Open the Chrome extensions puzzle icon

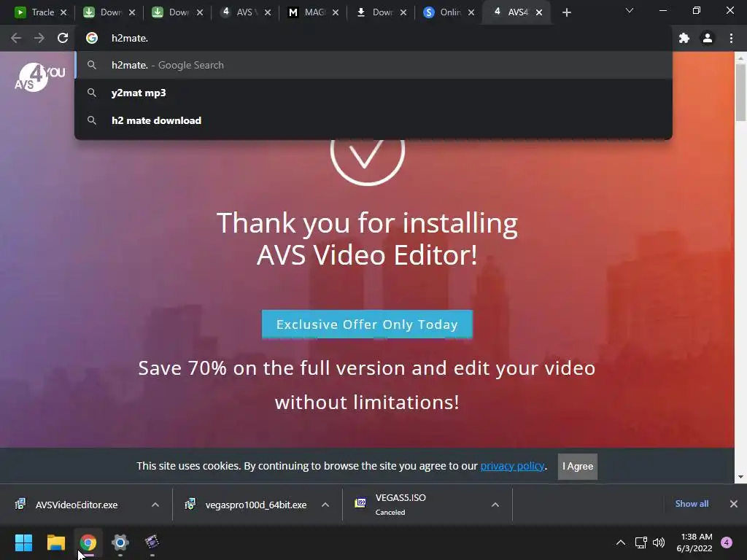pyautogui.click(x=684, y=38)
